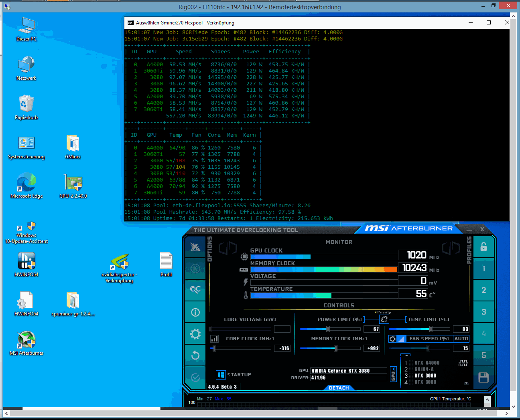Open Dieser PC desktop icon

point(26,29)
